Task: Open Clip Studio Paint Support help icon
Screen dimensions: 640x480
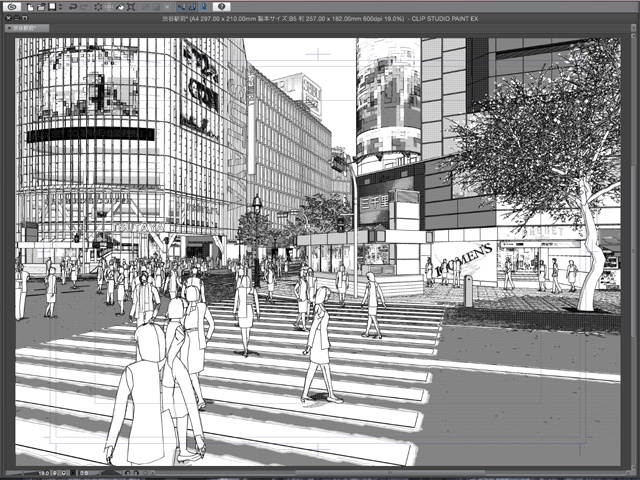Action: point(221,7)
